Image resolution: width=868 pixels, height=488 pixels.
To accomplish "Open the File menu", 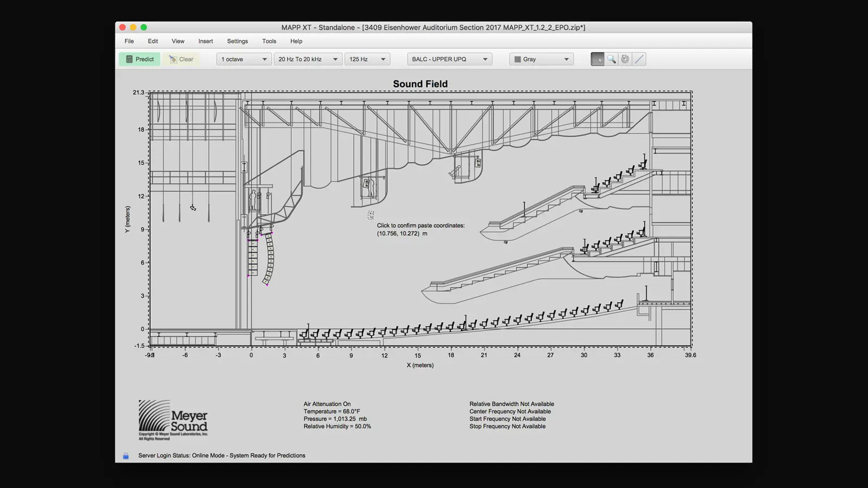I will 129,41.
